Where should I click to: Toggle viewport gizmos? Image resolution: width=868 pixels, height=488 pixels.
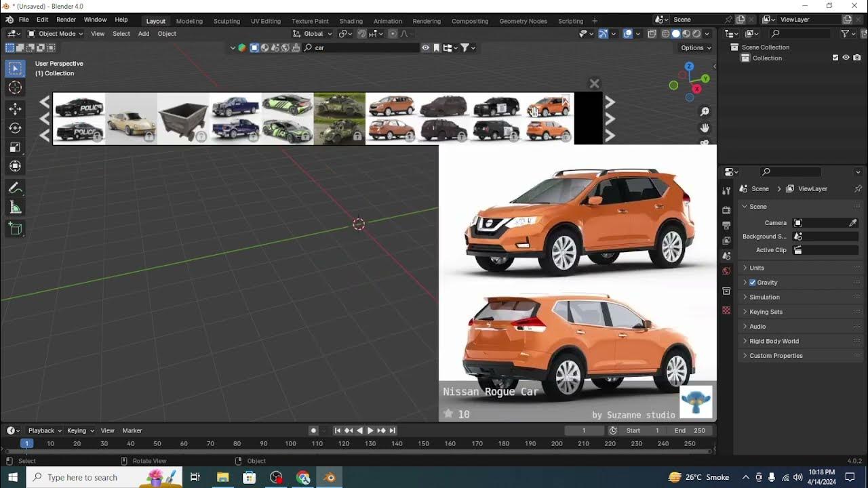603,34
